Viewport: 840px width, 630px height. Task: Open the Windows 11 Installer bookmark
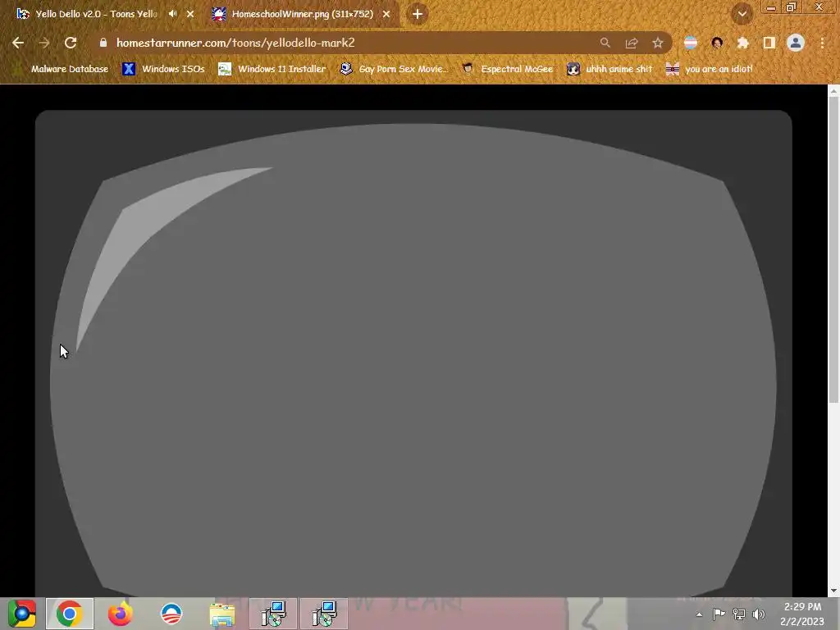pos(272,69)
